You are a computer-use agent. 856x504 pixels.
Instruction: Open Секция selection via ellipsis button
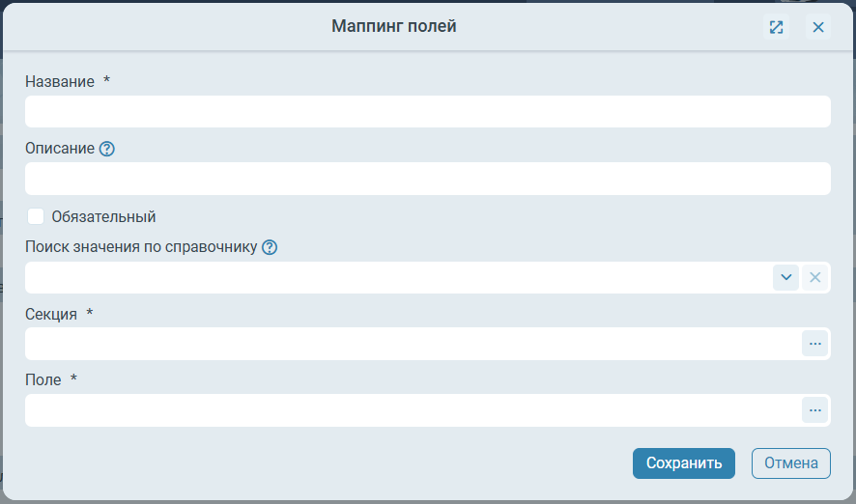[814, 344]
